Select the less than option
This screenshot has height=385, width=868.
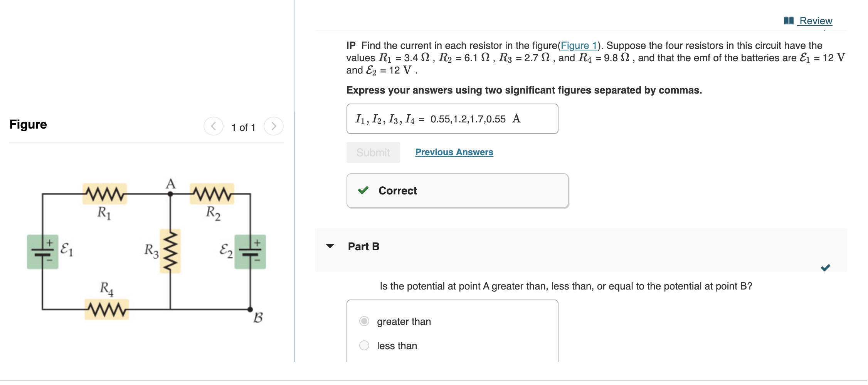(364, 345)
